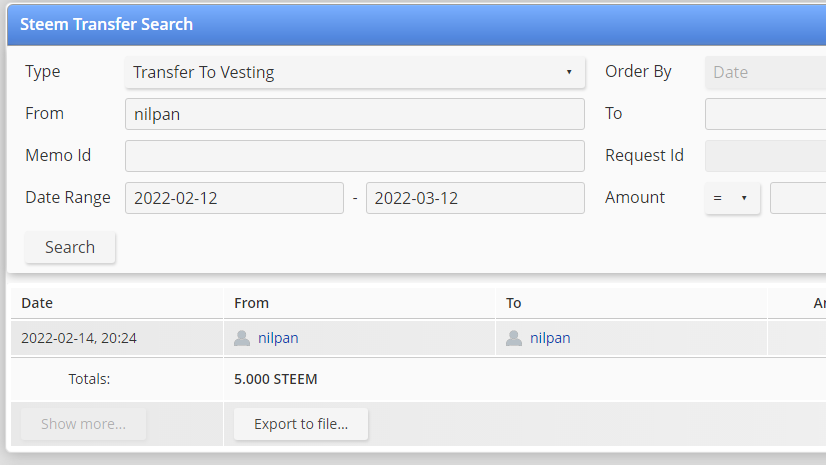Open nilpan link in From column

pos(278,338)
